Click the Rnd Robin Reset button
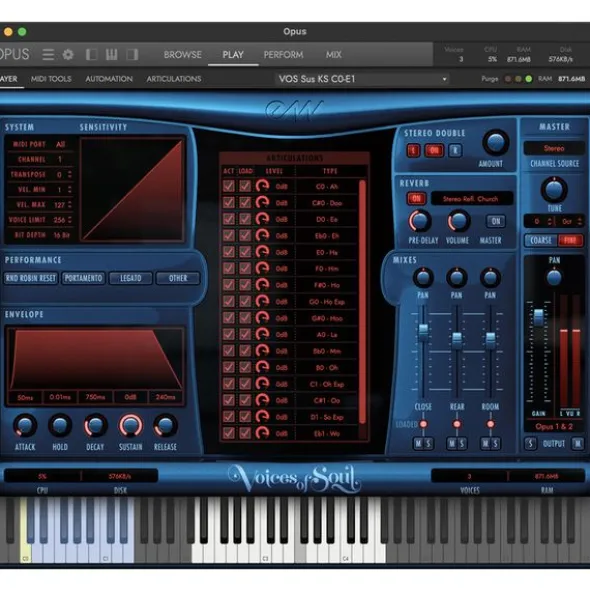Screen dimensions: 590x591 tap(31, 278)
